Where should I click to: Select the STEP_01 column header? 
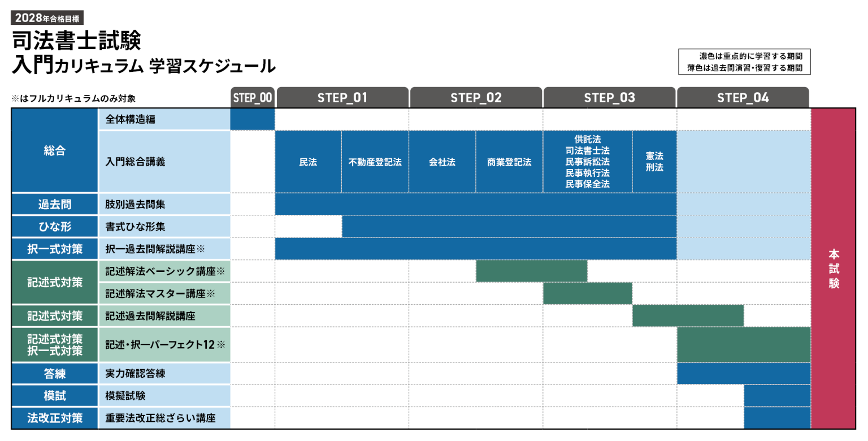(x=342, y=98)
